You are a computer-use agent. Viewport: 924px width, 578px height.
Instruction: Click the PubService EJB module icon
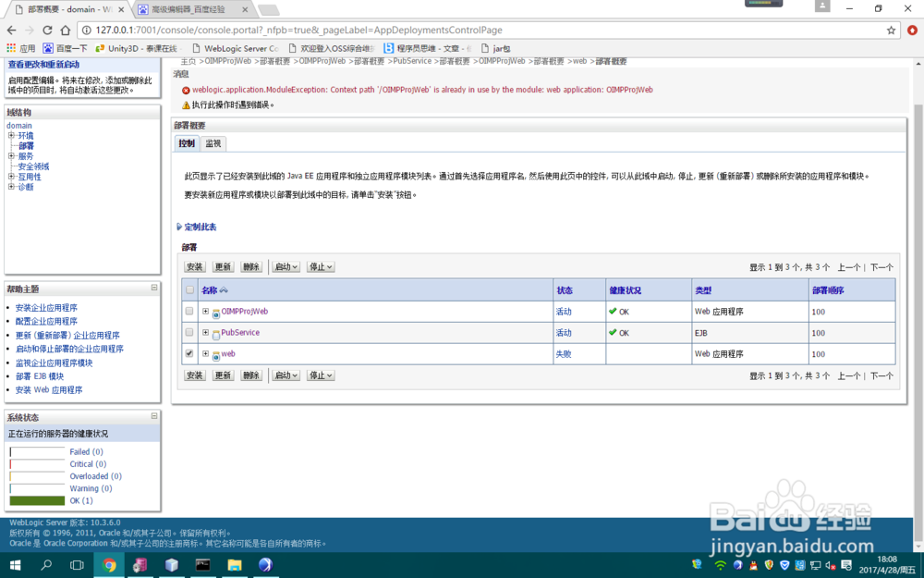(216, 335)
